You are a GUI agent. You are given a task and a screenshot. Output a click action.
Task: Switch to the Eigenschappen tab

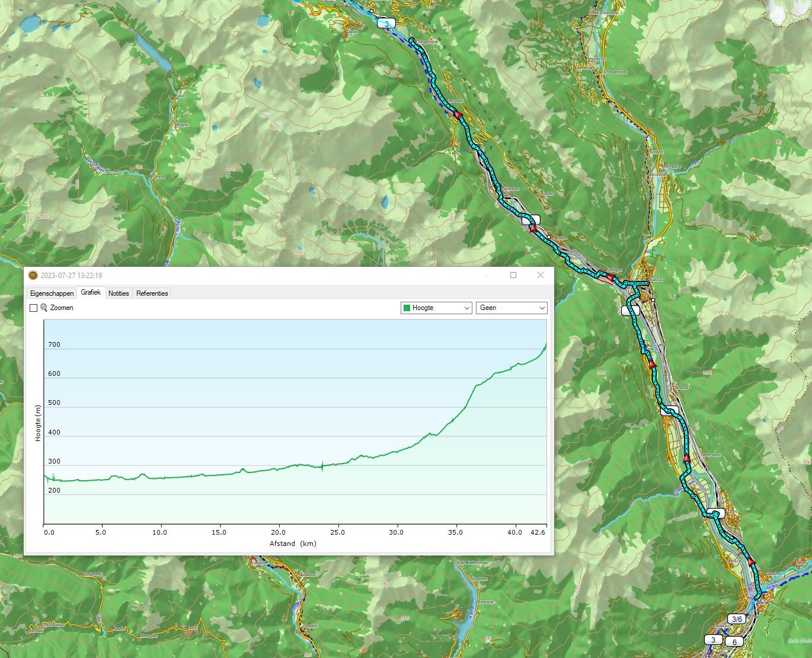coord(52,293)
